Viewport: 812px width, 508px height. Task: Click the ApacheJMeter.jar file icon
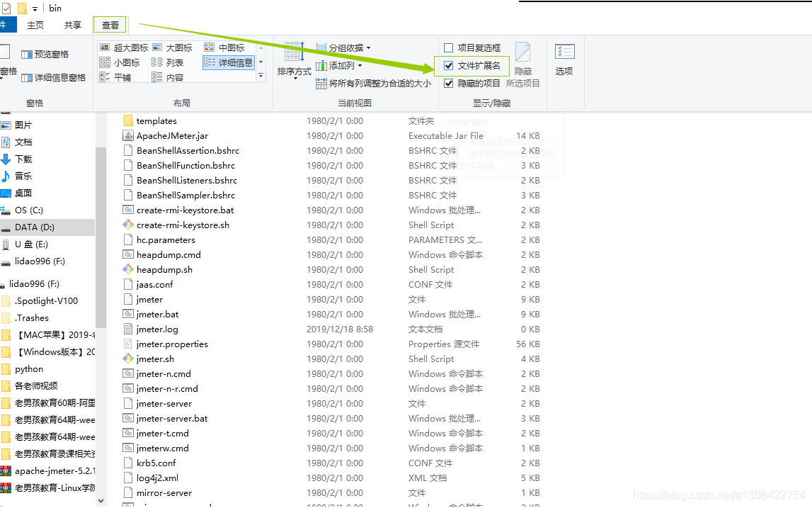click(128, 136)
